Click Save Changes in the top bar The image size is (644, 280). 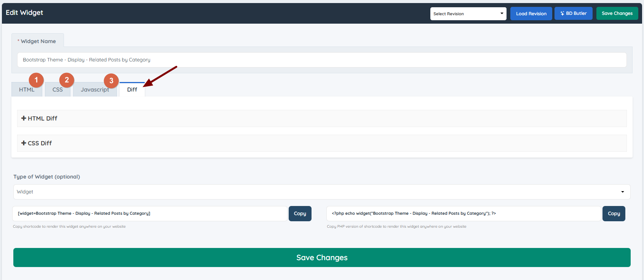tap(617, 13)
